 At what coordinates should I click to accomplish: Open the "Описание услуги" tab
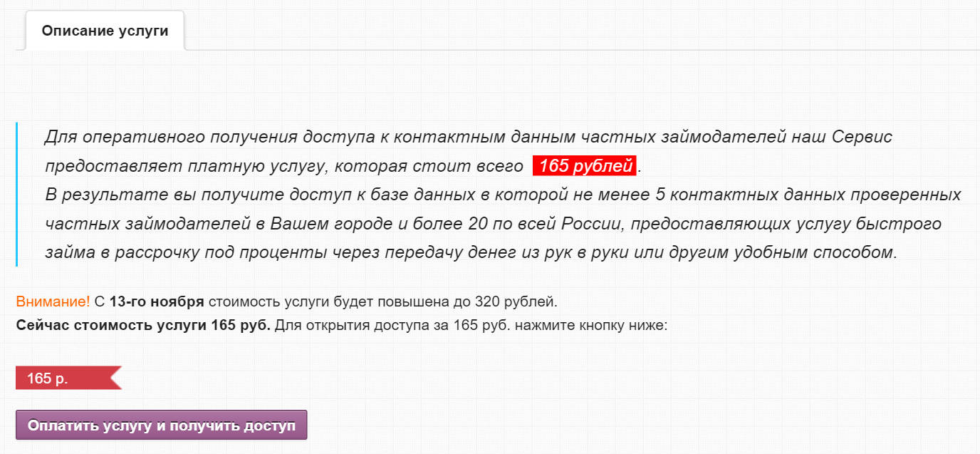(x=105, y=31)
